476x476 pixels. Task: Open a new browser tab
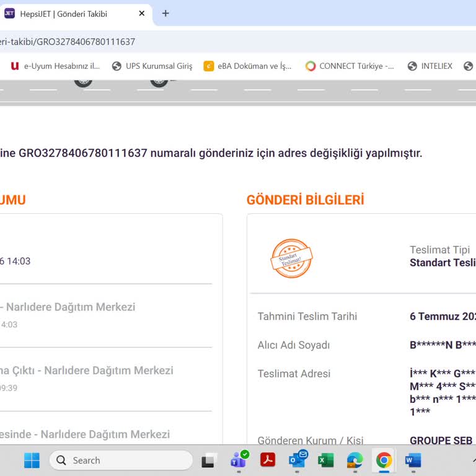165,14
